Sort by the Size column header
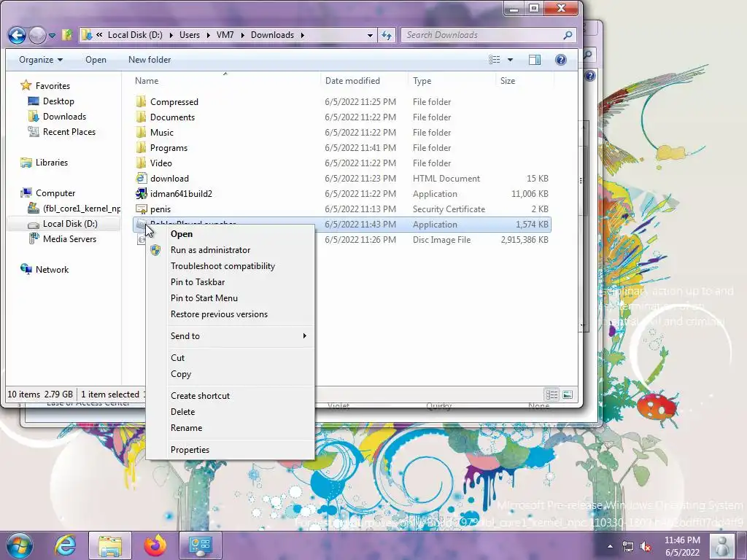 pos(508,80)
